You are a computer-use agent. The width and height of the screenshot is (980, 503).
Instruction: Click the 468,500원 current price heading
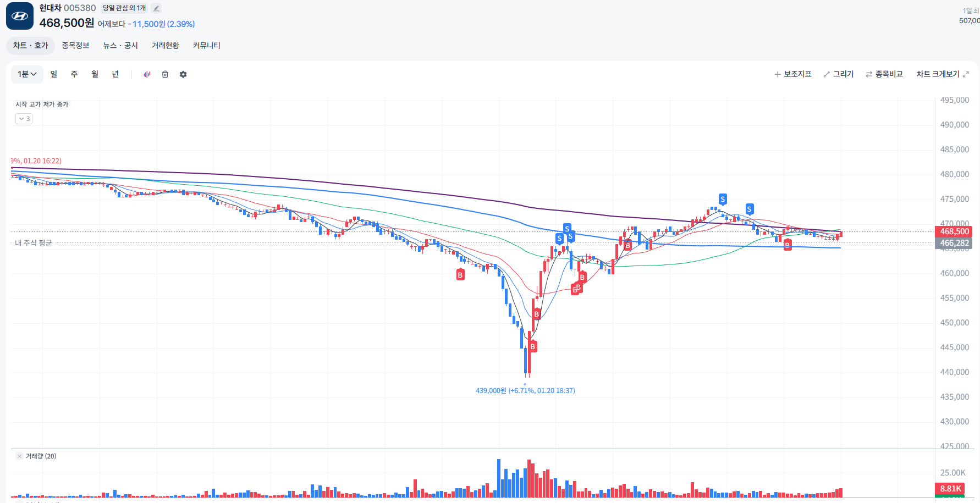tap(67, 23)
